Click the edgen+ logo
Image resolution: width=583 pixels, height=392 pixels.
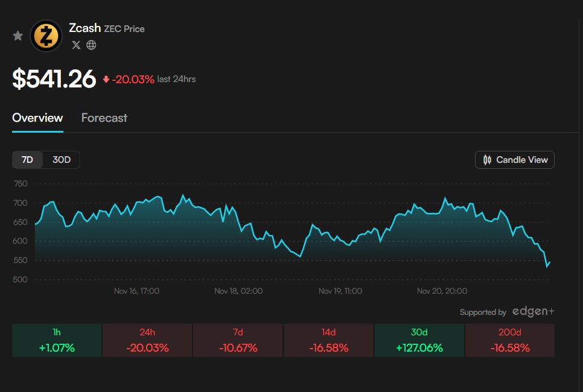coord(534,312)
